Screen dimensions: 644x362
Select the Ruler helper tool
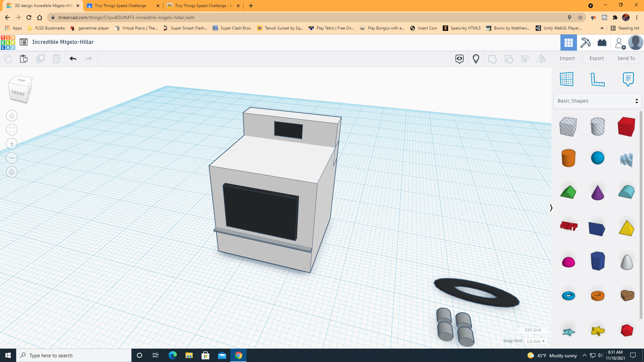(x=597, y=79)
